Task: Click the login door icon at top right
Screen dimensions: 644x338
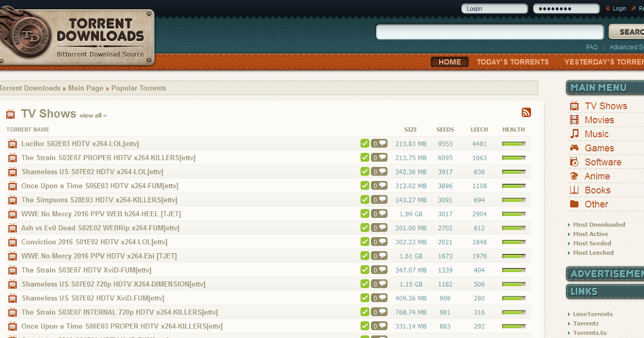Action: [x=608, y=9]
